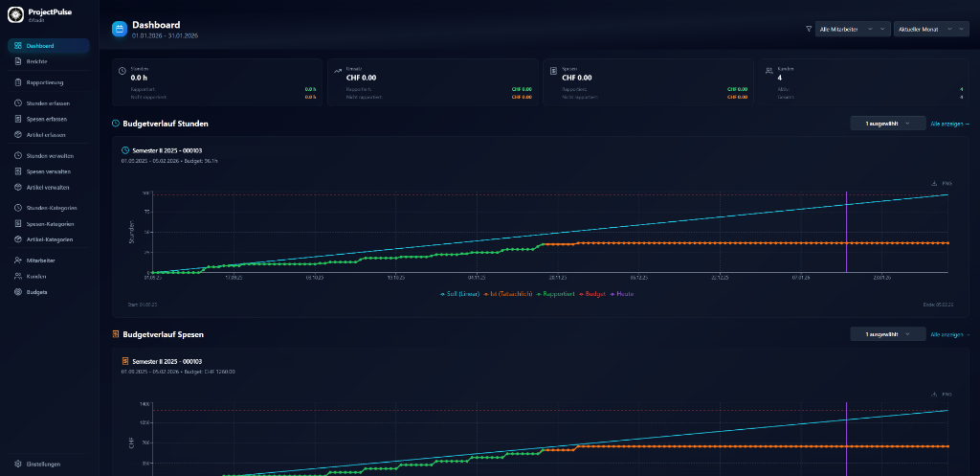Open Spesen erfassen page

pos(48,119)
